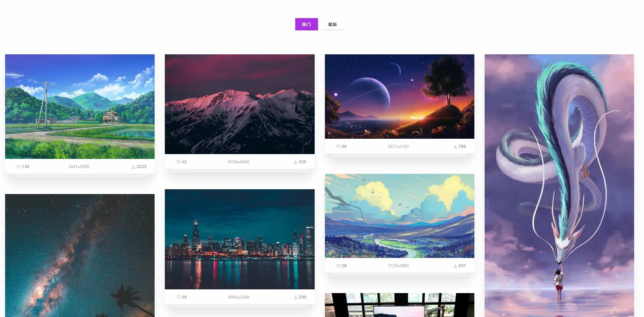The height and width of the screenshot is (317, 644).
Task: Switch to the 热门 tab
Action: [306, 24]
